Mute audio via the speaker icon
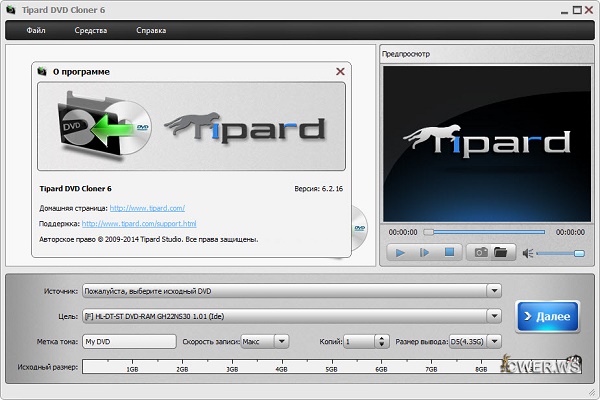The width and height of the screenshot is (600, 400). (x=527, y=253)
